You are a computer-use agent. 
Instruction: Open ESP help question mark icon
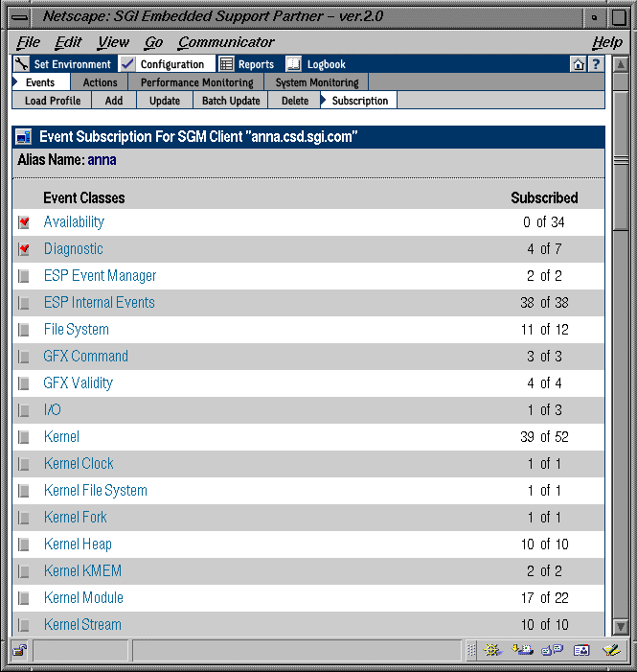click(596, 64)
